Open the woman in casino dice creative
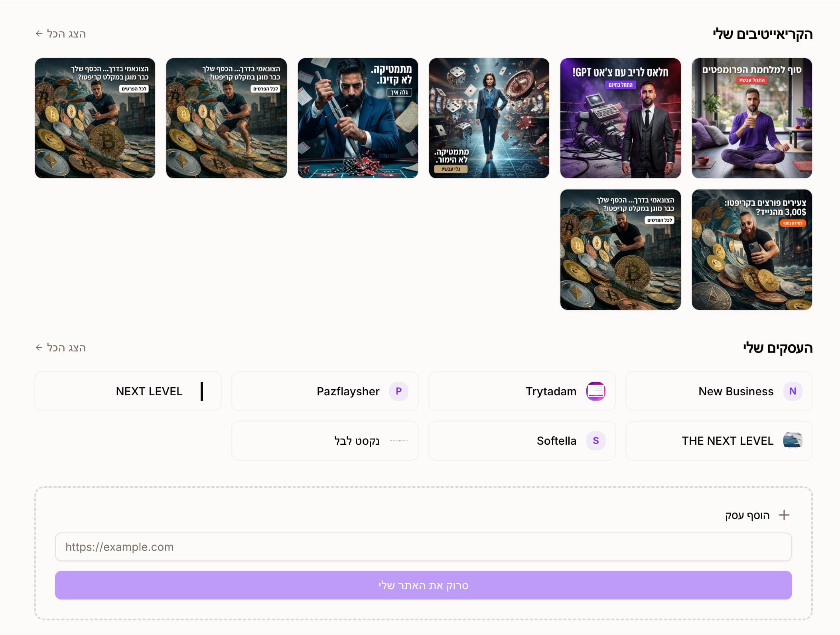This screenshot has width=840, height=635. coord(489,118)
